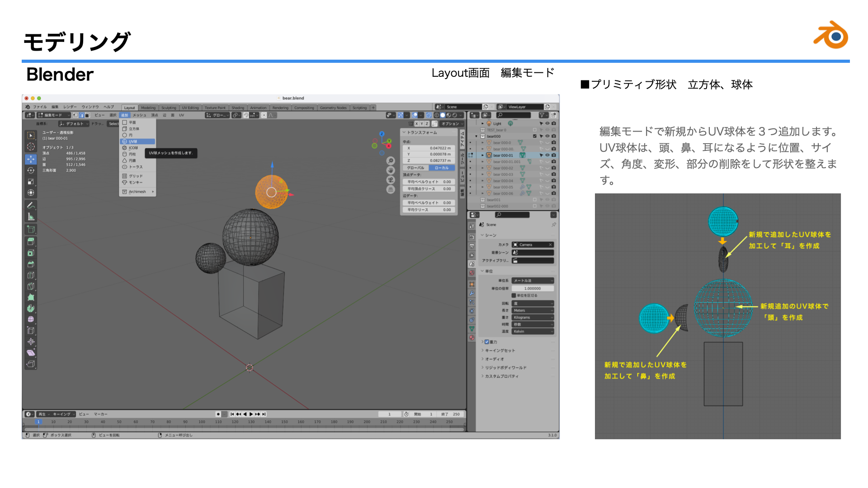Enable vertex select mode

pyautogui.click(x=75, y=115)
